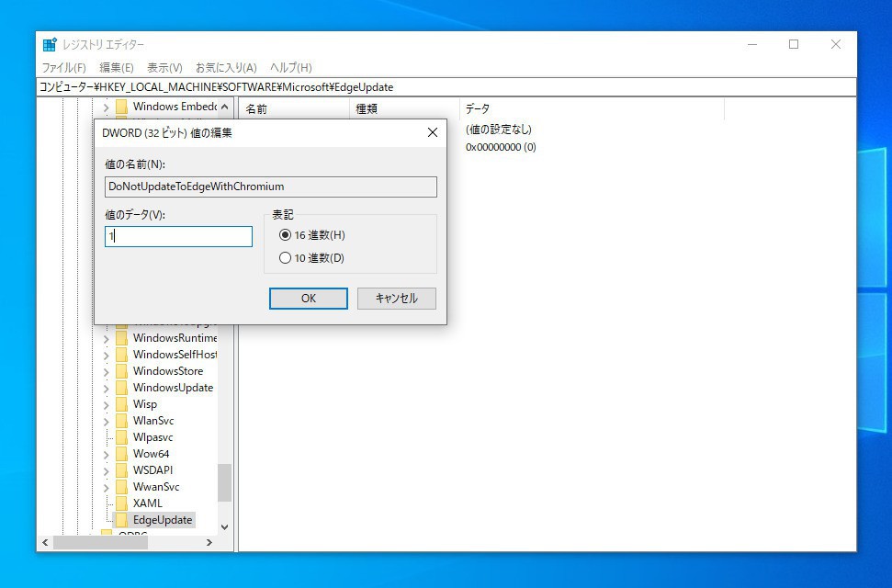Expand the WindowsRuntime tree node
The image size is (892, 588).
106,338
